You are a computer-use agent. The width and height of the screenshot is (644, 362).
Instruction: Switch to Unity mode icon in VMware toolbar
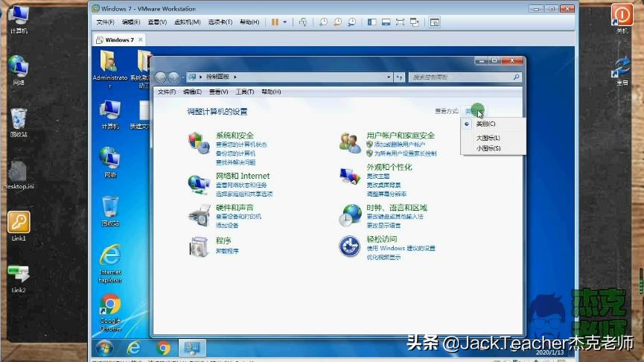tap(415, 22)
